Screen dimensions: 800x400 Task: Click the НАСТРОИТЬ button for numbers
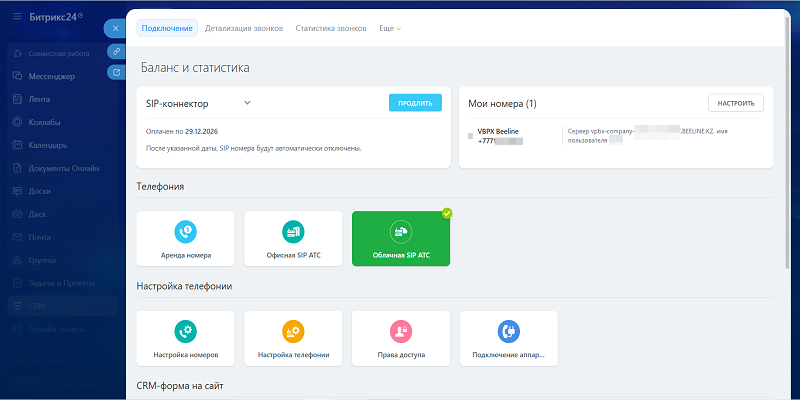736,103
